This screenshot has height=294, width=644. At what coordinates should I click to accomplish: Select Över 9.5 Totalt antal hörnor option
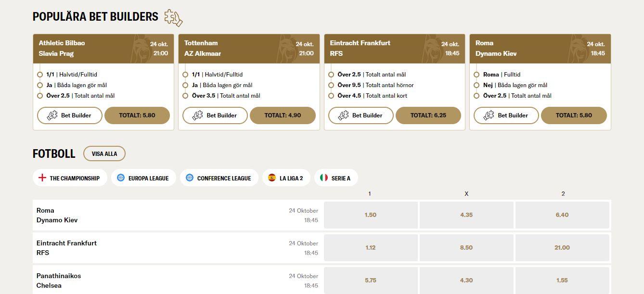point(332,85)
